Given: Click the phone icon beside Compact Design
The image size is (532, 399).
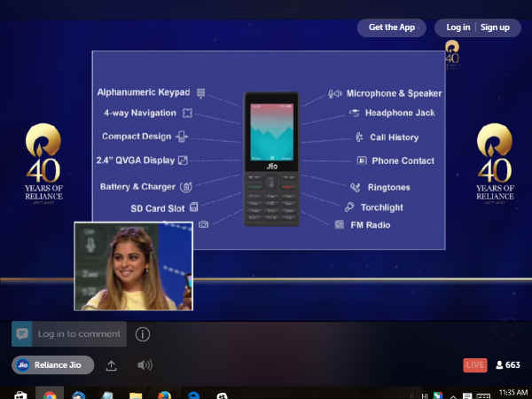Looking at the screenshot, I should click(x=182, y=137).
